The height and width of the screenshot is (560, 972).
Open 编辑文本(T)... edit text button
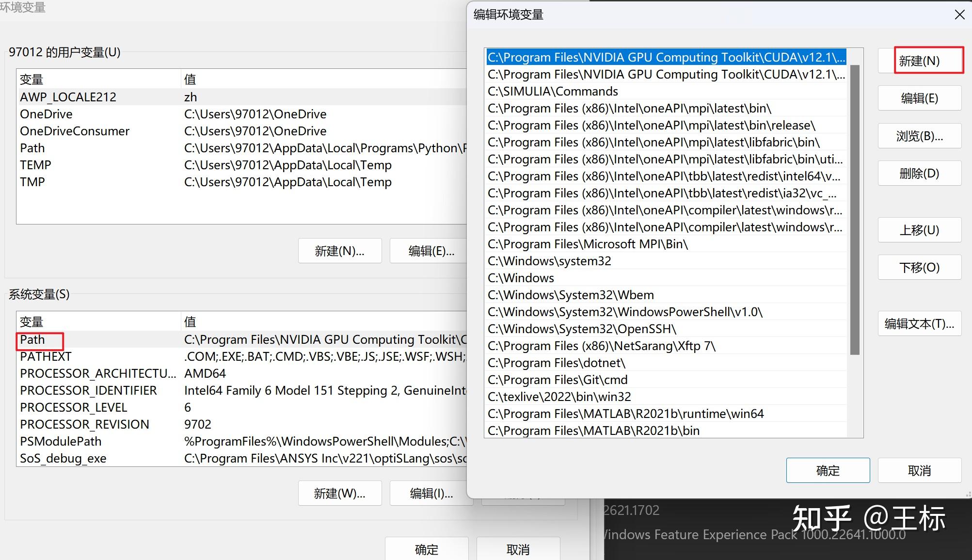(x=919, y=323)
